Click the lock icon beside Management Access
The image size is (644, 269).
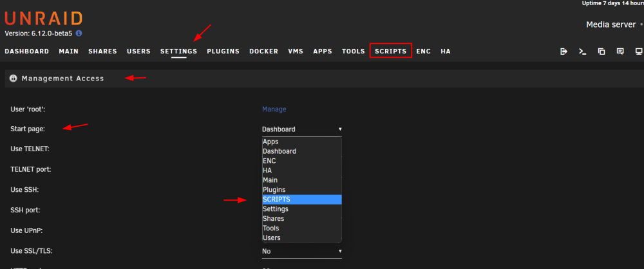[13, 78]
